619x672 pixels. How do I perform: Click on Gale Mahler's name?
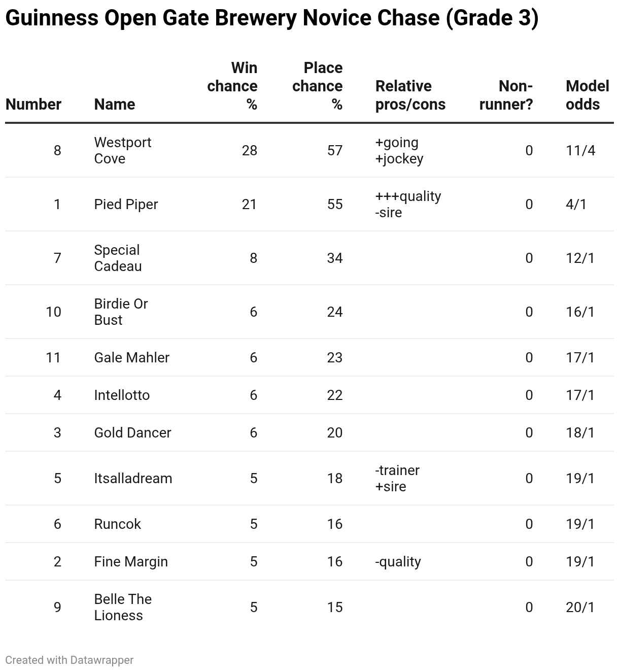point(131,357)
